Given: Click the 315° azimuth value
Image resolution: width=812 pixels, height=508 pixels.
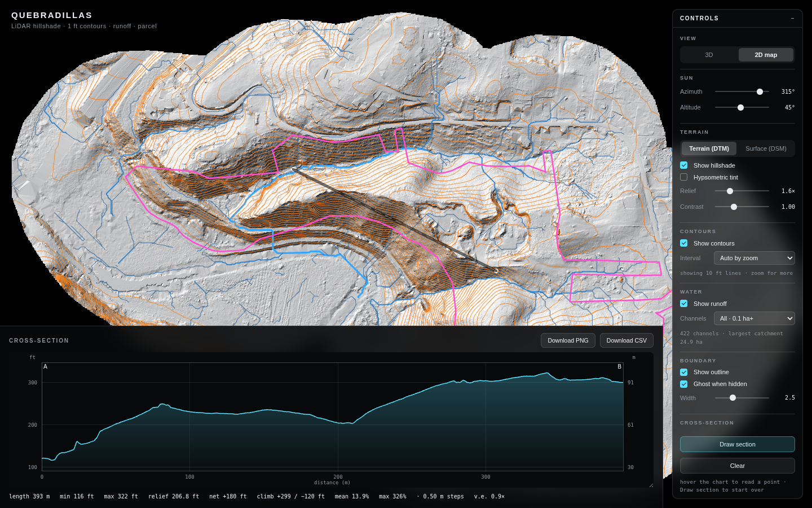Looking at the screenshot, I should coord(788,91).
